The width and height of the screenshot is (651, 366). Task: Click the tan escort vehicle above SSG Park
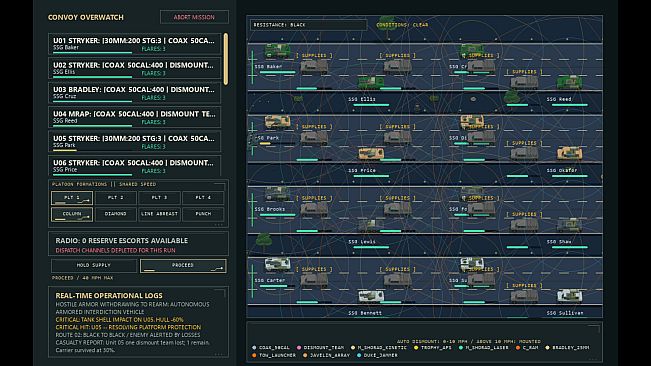point(277,122)
